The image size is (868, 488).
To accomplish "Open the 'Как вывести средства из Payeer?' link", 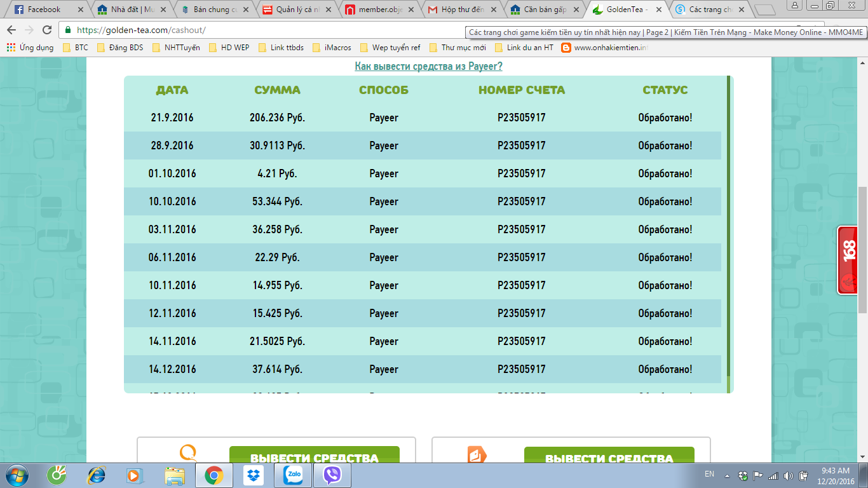I will (x=428, y=67).
